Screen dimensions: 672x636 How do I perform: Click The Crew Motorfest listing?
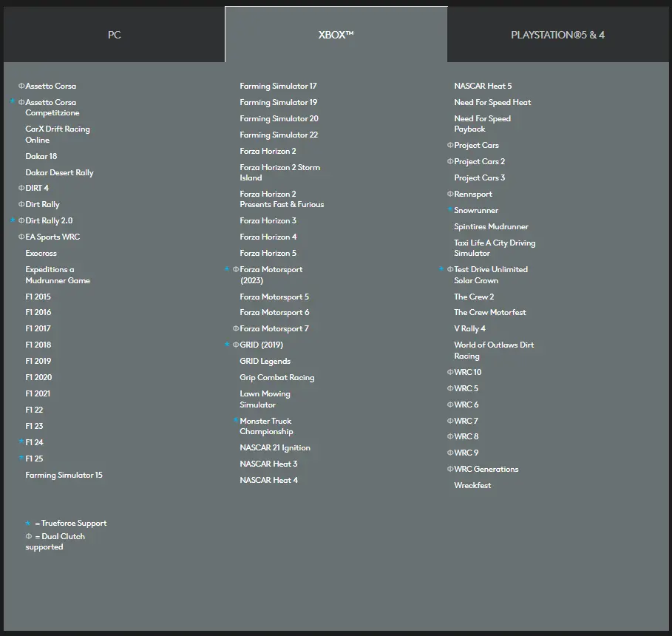489,313
